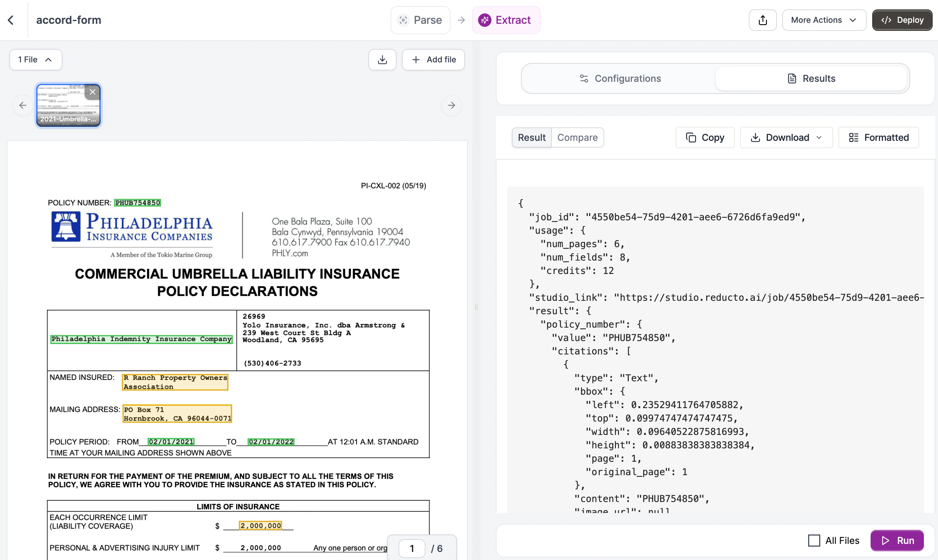Click the panel divider handle between panes
The height and width of the screenshot is (560, 938).
(x=476, y=307)
